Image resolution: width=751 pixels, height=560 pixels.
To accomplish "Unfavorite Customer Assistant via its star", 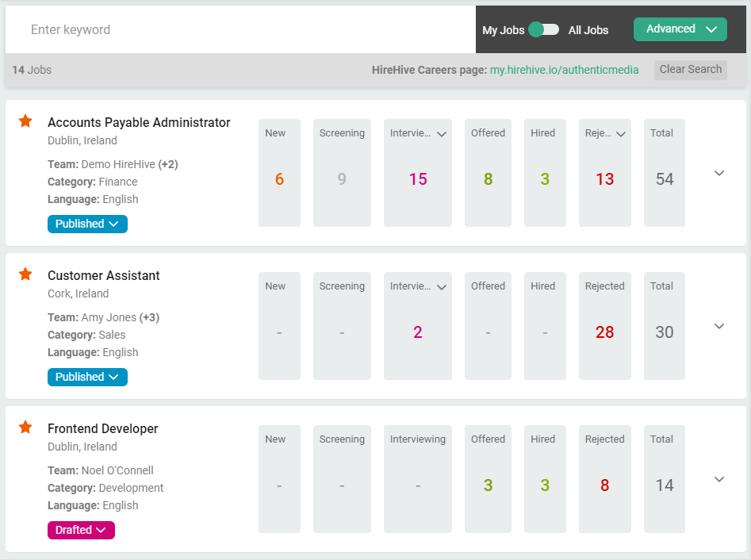I will point(25,274).
